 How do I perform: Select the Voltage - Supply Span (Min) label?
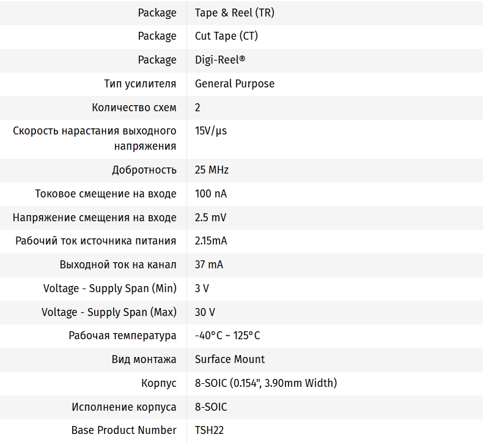(x=110, y=288)
